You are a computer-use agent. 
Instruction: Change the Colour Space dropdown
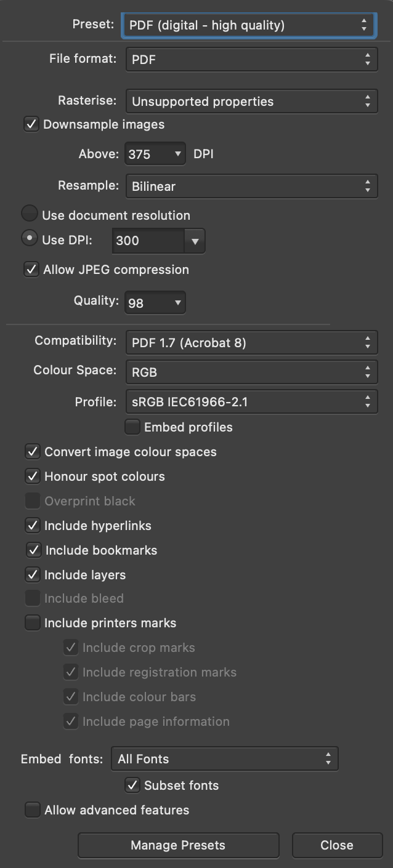pyautogui.click(x=251, y=372)
